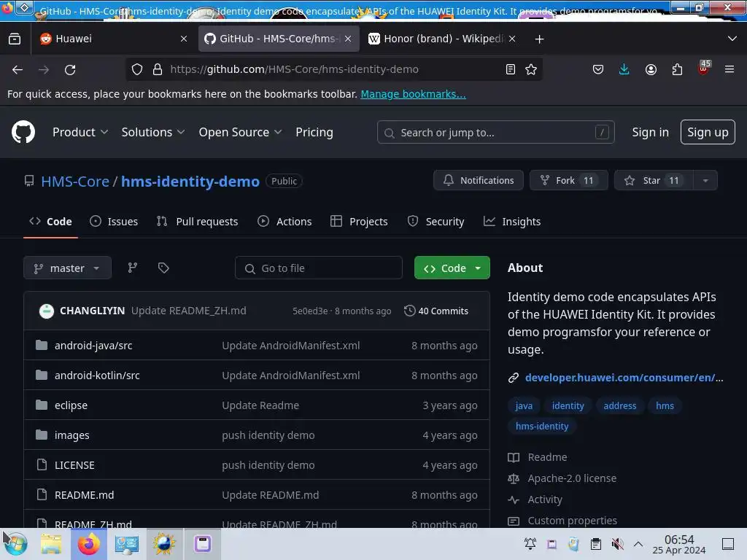This screenshot has height=560, width=747.
Task: Click the GitHub Octocat logo
Action: point(23,132)
